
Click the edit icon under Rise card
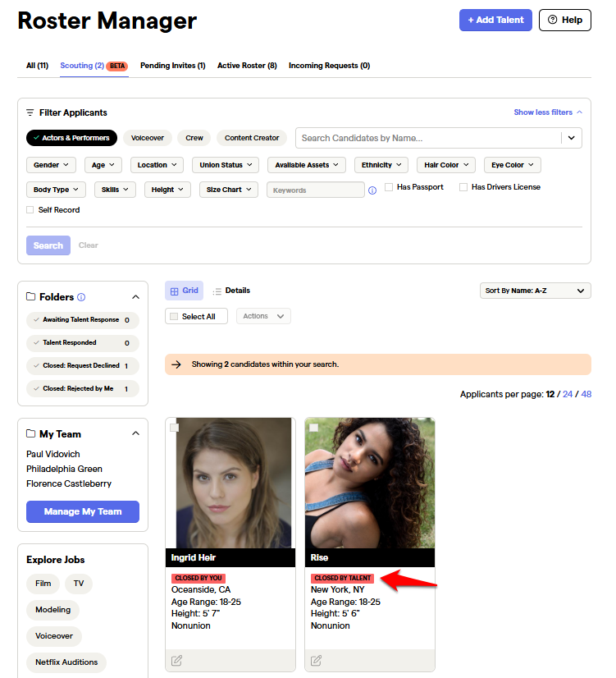tap(317, 660)
